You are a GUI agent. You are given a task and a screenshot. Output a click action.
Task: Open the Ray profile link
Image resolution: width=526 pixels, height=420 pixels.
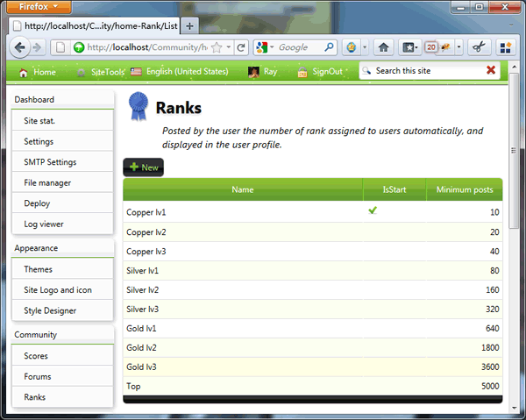(x=270, y=72)
